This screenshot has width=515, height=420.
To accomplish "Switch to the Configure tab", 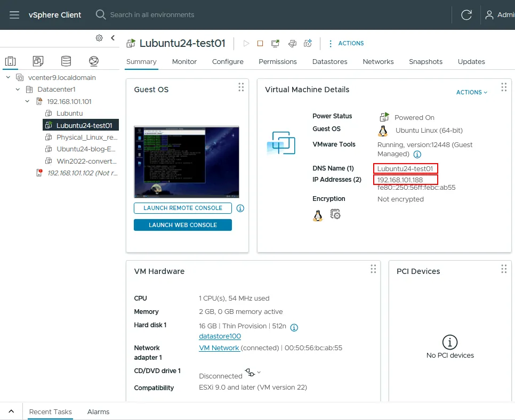I will pos(228,62).
